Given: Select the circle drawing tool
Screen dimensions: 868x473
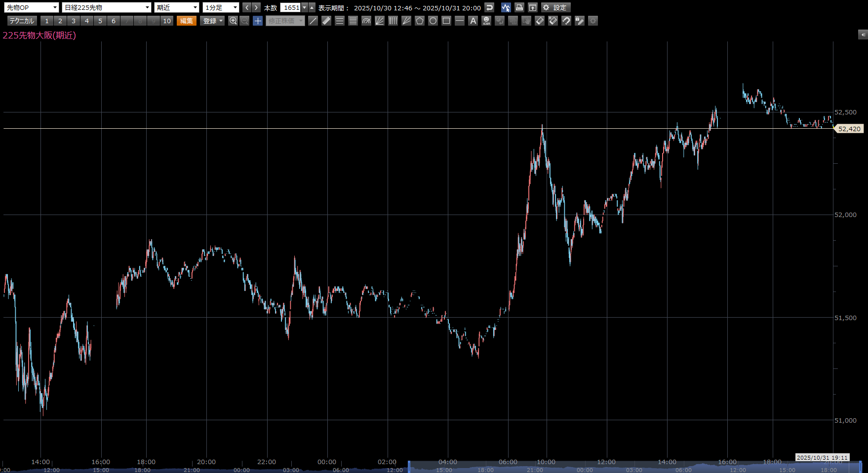Looking at the screenshot, I should coord(433,21).
